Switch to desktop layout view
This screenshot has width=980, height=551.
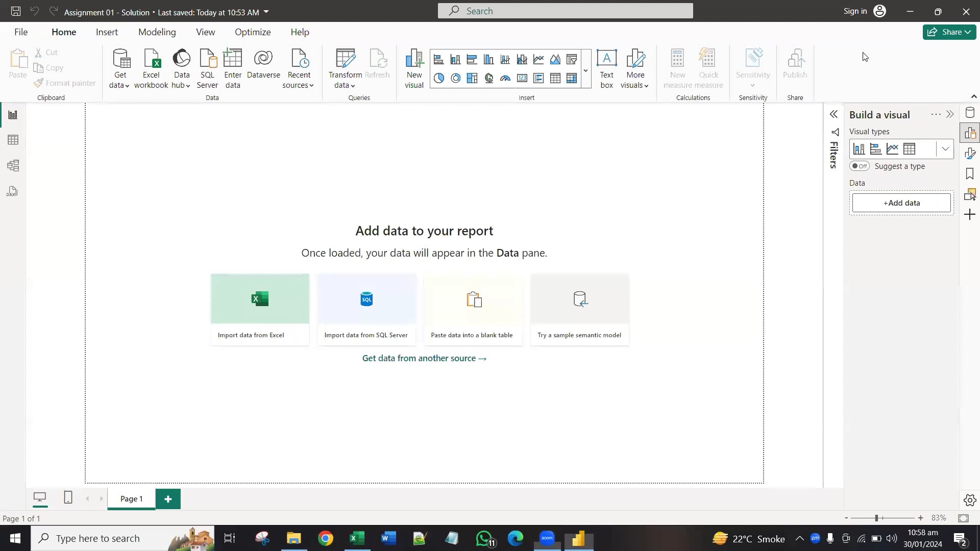click(x=40, y=497)
